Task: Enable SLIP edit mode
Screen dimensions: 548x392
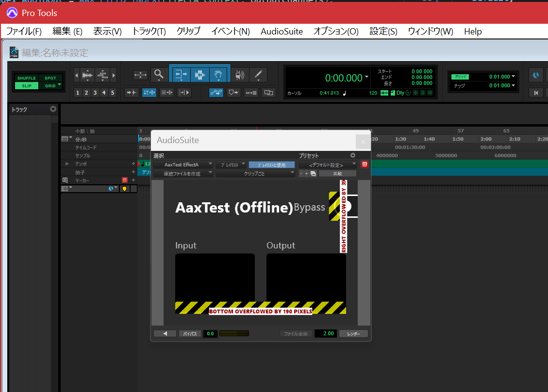Action: (27, 86)
